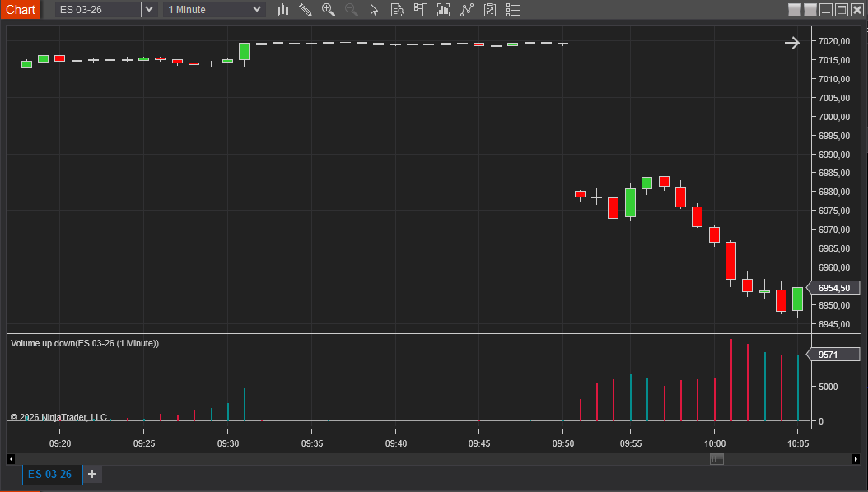Open the Data Series bars icon
868x492 pixels.
pos(282,9)
